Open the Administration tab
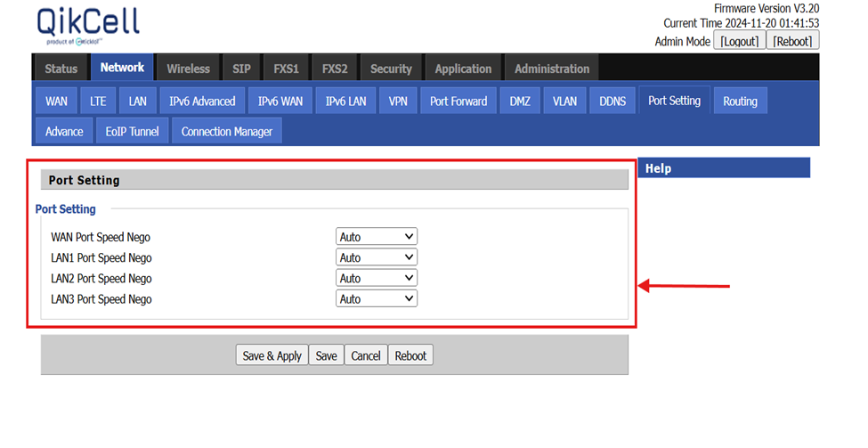 tap(552, 69)
